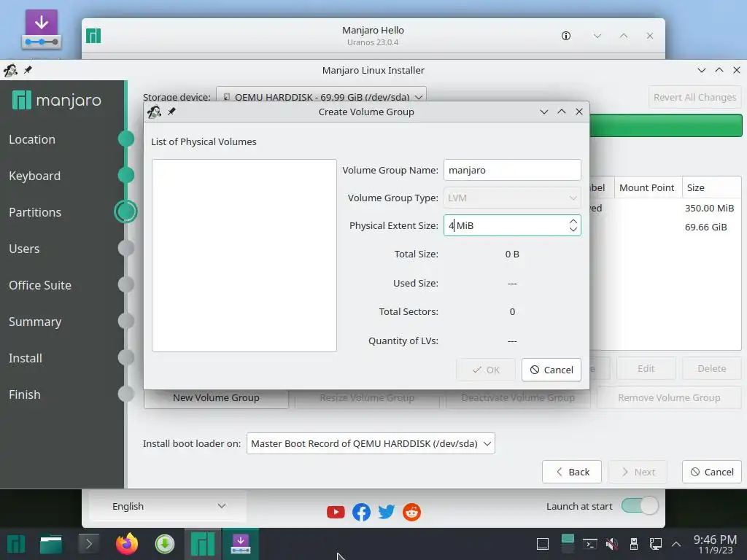The height and width of the screenshot is (560, 747).
Task: Open the Storage device dropdown
Action: [321, 97]
